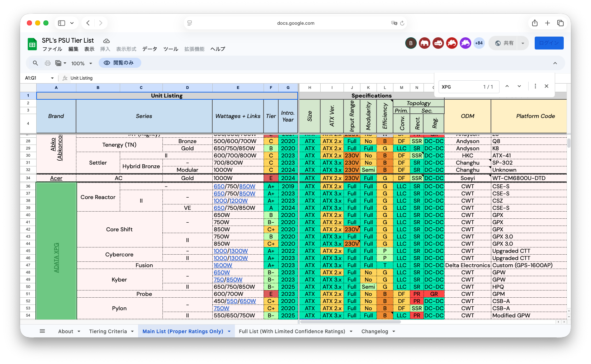Collapse the toolbar header with chevron
Viewport: 591px width, 364px height.
click(x=555, y=63)
